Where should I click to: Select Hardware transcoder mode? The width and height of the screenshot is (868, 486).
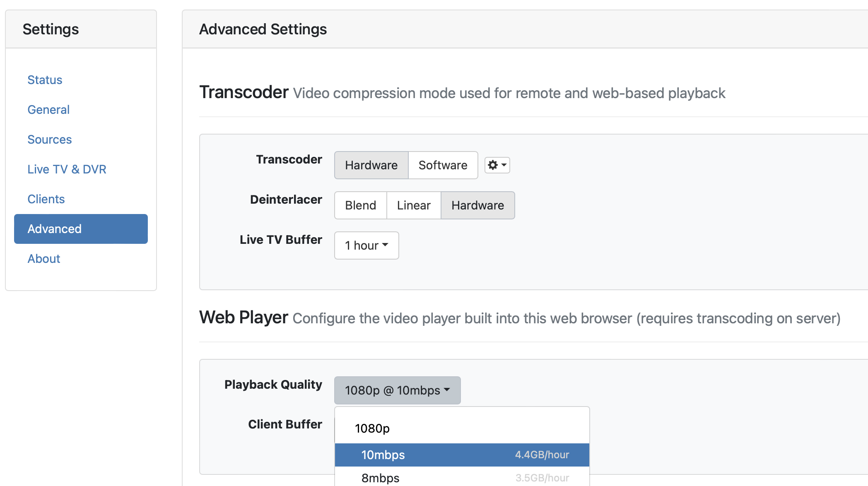(x=371, y=165)
